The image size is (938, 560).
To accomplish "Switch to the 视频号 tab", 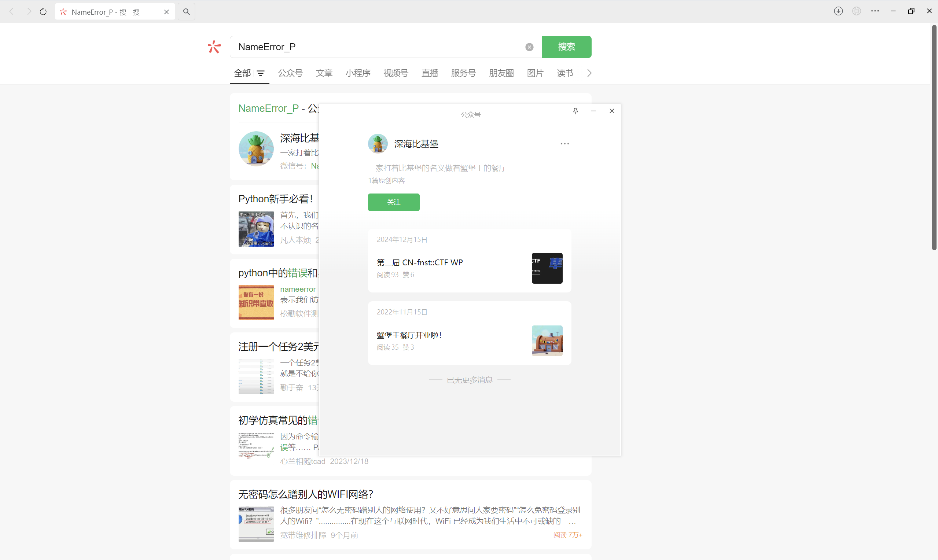I will click(x=396, y=73).
